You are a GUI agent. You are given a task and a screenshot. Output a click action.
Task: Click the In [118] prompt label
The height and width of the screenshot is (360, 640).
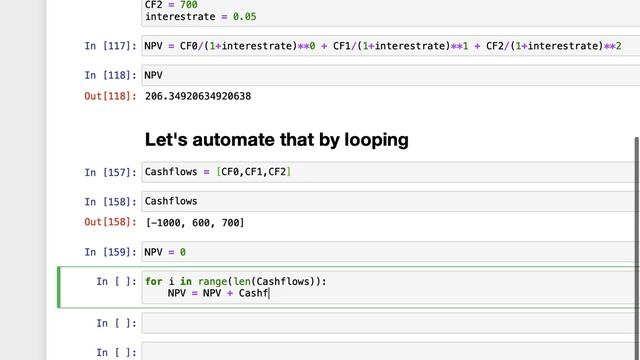pos(110,76)
